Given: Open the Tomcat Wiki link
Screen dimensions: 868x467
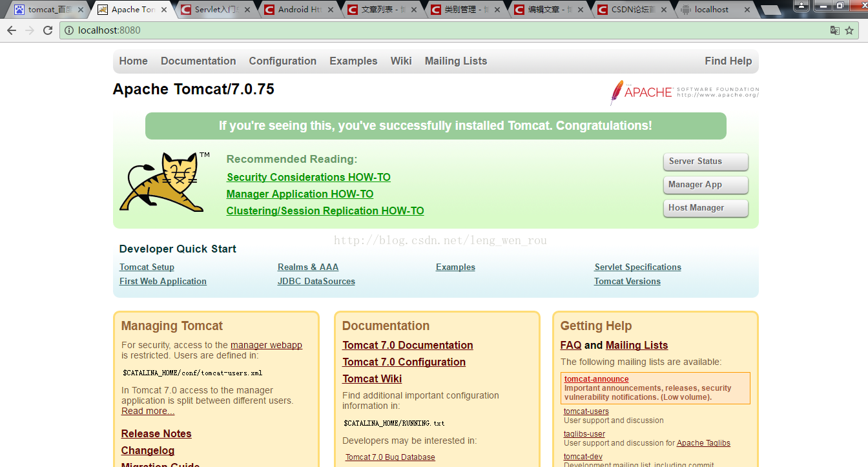Looking at the screenshot, I should [372, 379].
